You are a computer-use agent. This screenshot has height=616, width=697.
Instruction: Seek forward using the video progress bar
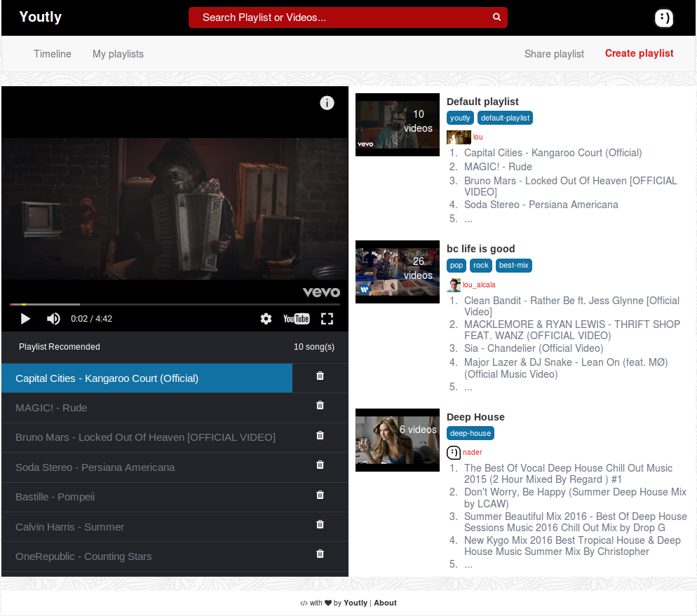(x=175, y=304)
